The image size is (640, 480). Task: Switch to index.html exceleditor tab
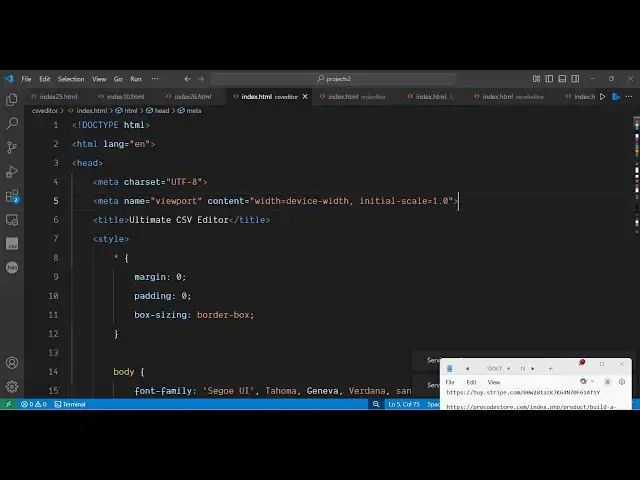(x=513, y=97)
